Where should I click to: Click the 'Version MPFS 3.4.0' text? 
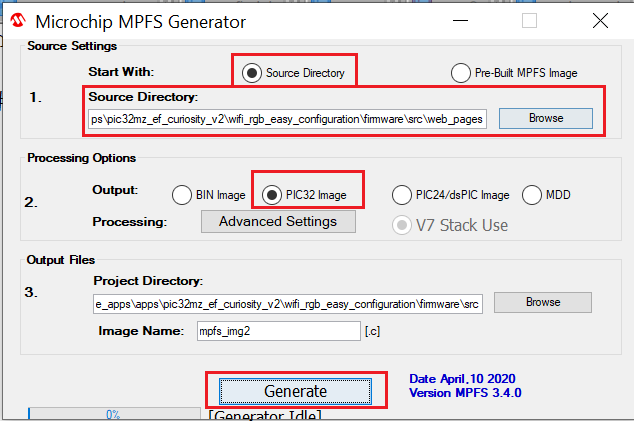[x=465, y=393]
